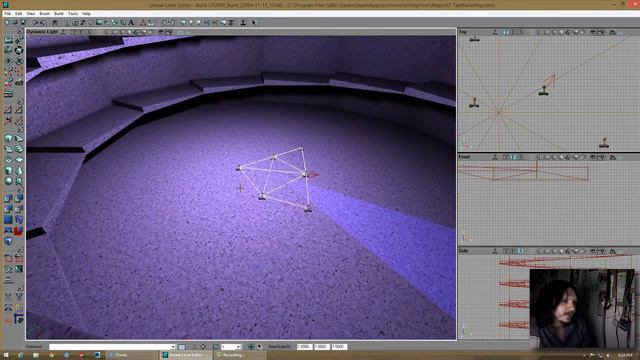Click the Add Mover brush icon

[8, 231]
